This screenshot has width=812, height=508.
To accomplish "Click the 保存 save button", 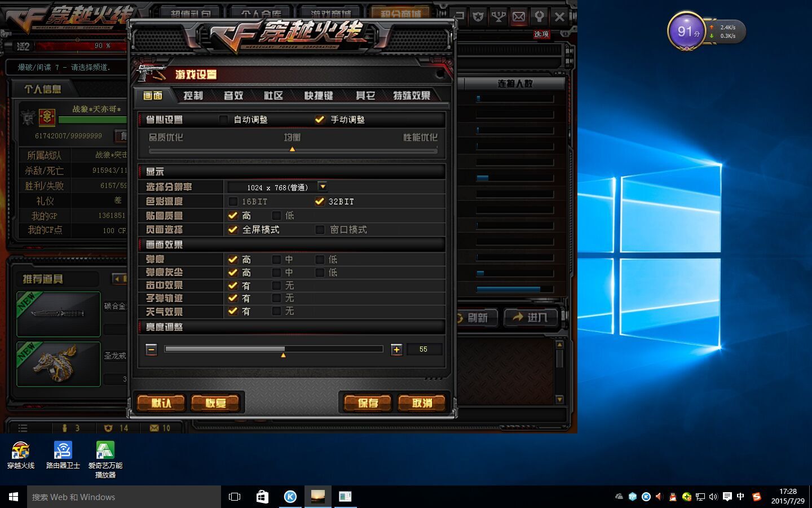I will point(368,403).
